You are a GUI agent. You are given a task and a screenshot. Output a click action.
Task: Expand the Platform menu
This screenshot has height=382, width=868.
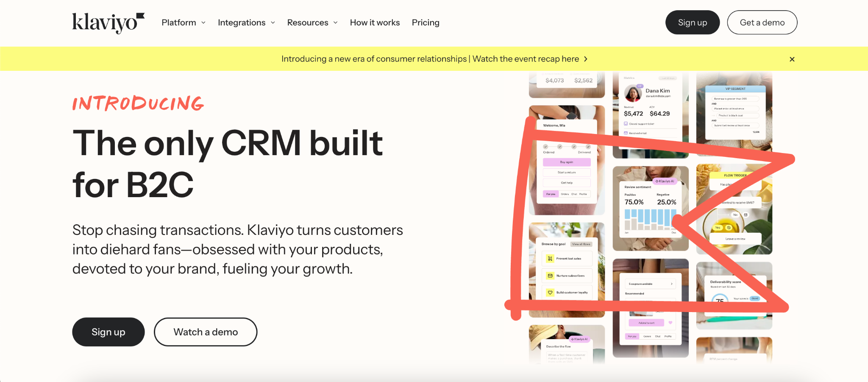pyautogui.click(x=184, y=22)
